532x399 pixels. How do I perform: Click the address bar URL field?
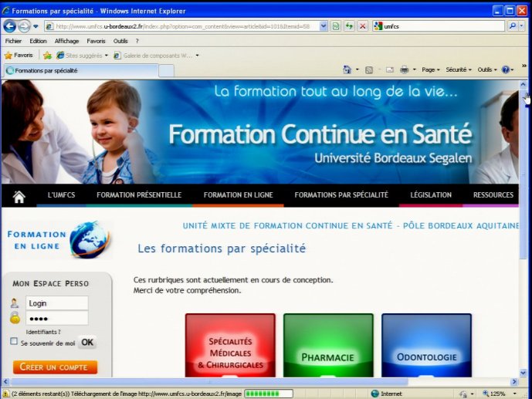tap(182, 26)
